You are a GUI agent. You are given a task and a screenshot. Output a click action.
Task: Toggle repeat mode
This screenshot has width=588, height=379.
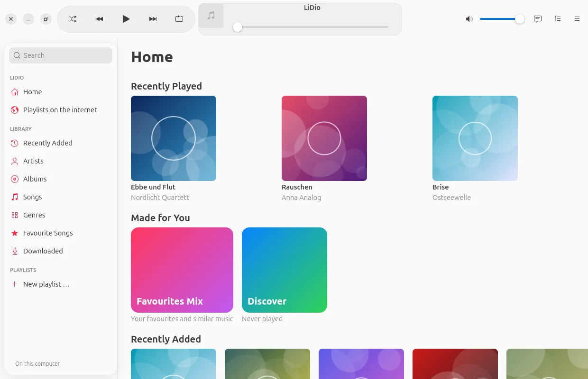point(179,19)
